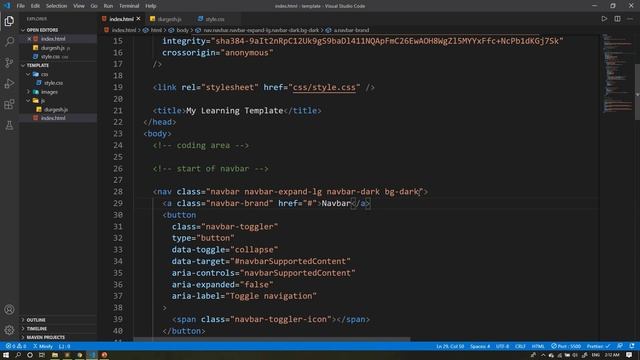640x360 pixels.
Task: Open the Help menu
Action: pos(151,6)
